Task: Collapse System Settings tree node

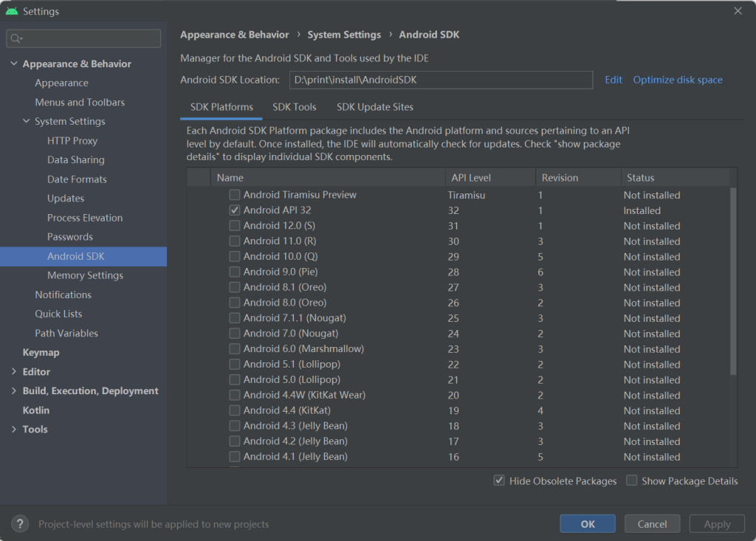Action: (26, 121)
